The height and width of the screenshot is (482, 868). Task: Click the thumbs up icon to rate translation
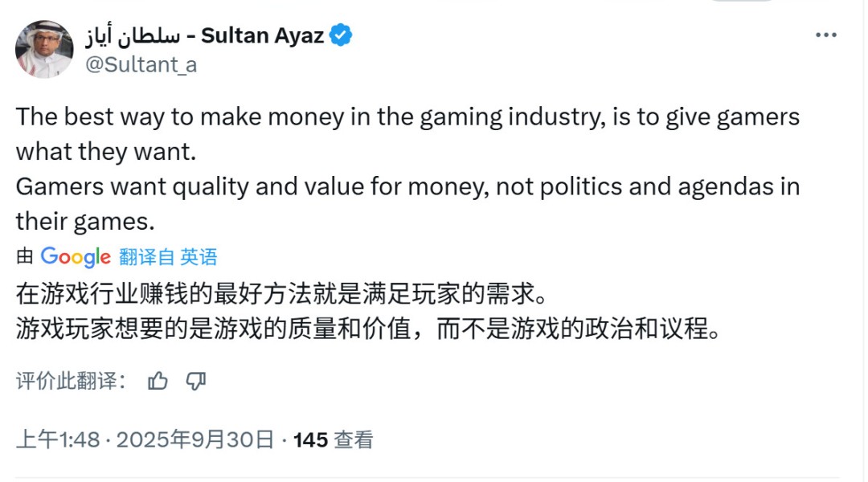(158, 380)
